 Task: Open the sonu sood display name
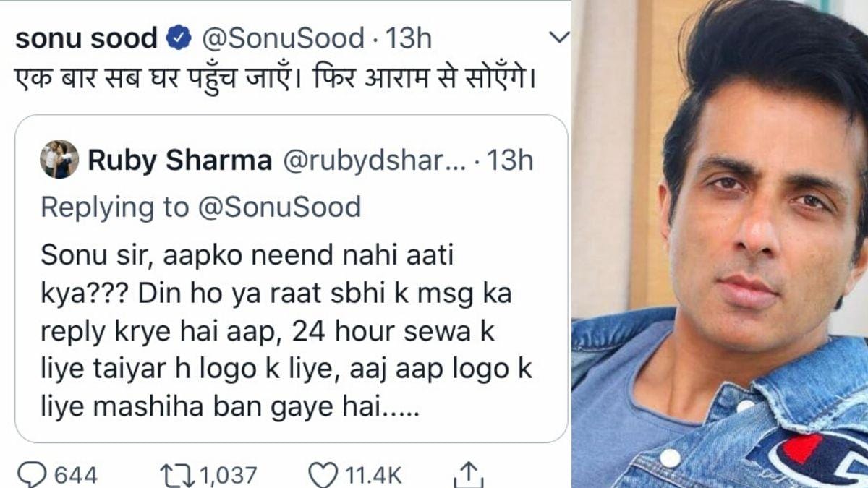click(86, 38)
